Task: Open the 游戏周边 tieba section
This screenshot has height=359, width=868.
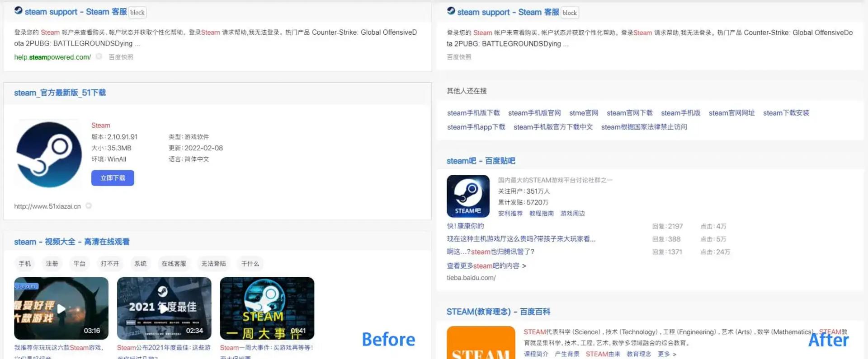Action: click(573, 214)
